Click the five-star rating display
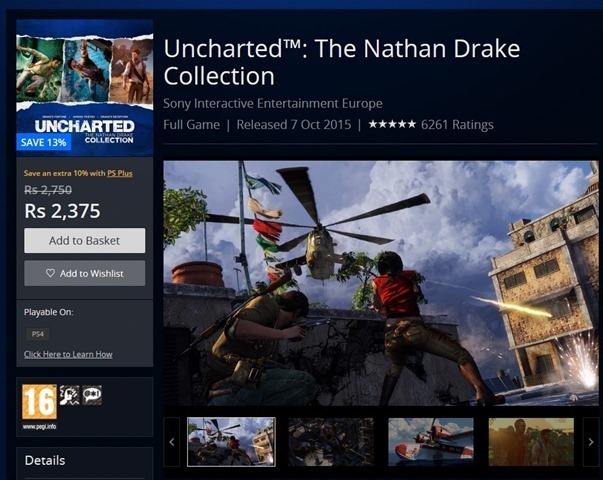 (x=392, y=124)
